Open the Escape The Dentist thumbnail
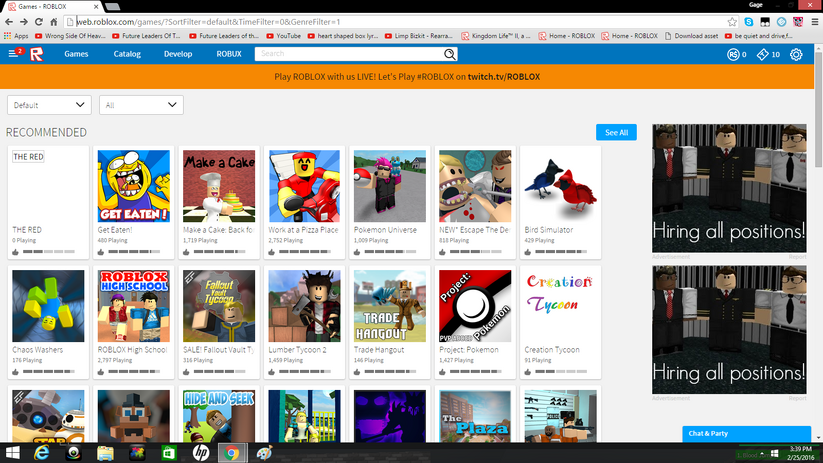 (x=475, y=186)
